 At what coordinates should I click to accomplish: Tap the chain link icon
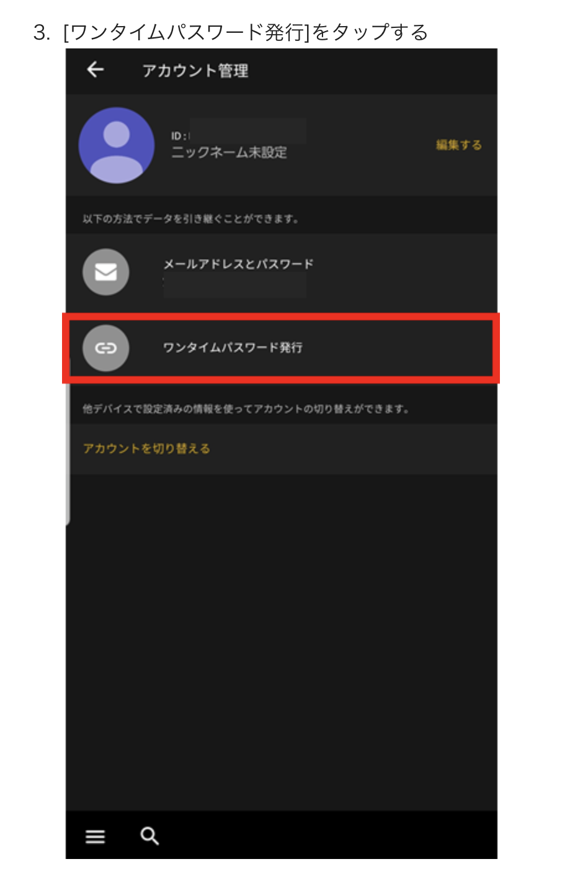pos(106,348)
